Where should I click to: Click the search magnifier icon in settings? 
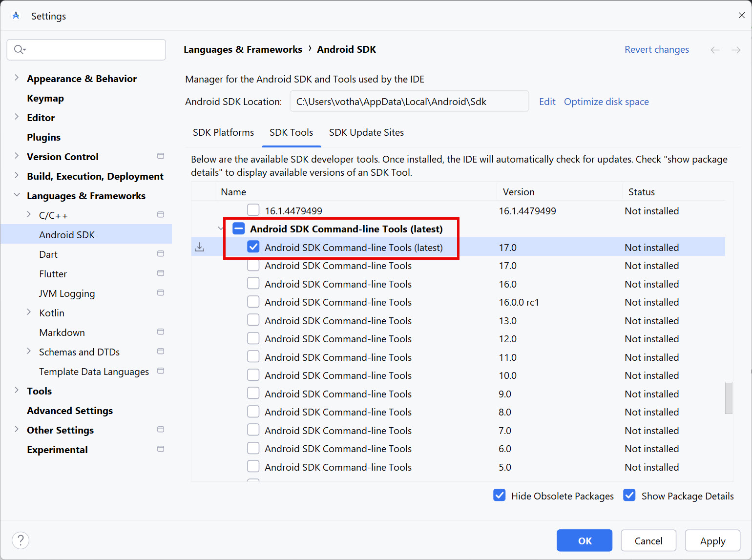pos(20,49)
